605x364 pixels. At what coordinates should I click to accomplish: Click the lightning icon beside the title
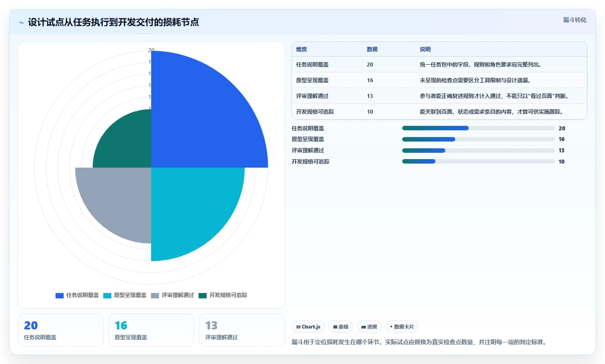21,22
